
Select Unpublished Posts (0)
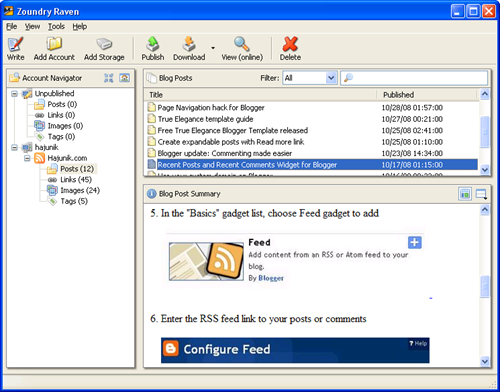(x=62, y=104)
